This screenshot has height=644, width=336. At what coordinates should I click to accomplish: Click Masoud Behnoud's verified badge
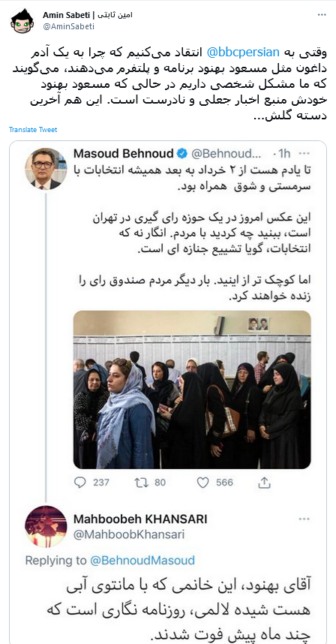[x=182, y=154]
